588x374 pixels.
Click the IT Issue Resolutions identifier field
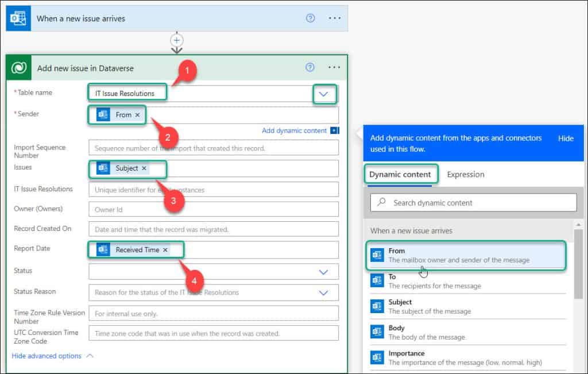coord(214,190)
